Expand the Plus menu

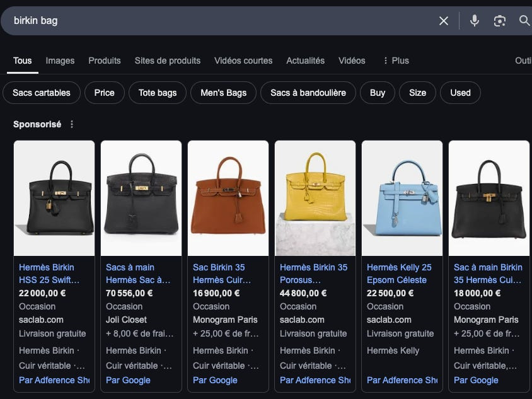[x=396, y=61]
